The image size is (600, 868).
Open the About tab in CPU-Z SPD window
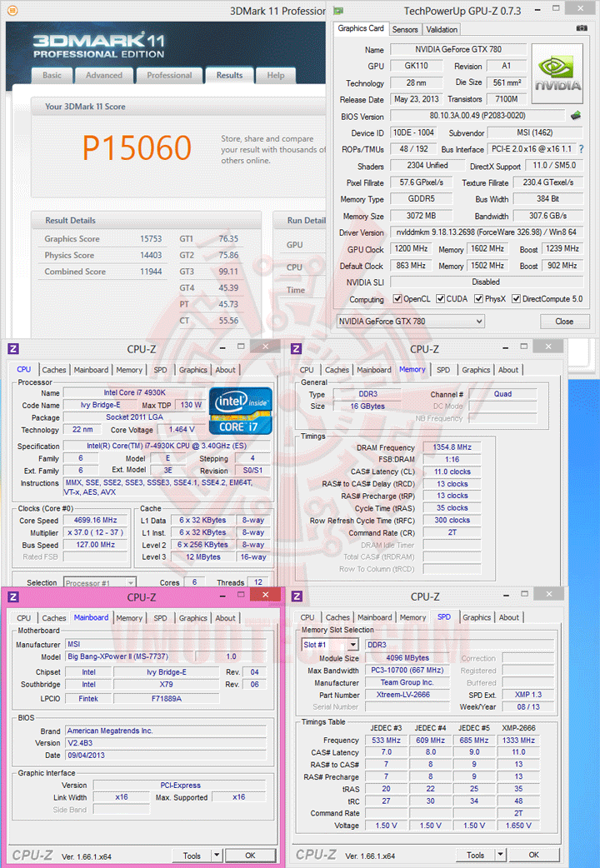click(508, 617)
